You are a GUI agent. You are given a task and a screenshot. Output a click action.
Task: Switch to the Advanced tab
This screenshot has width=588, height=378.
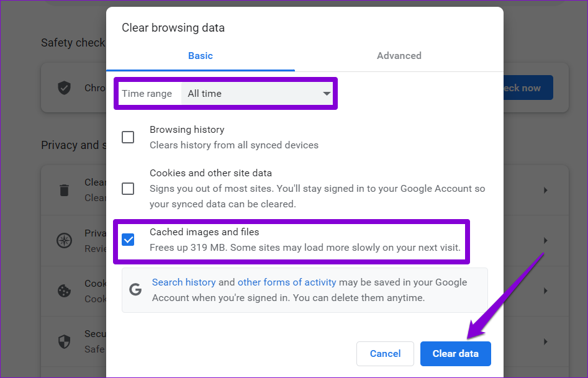pyautogui.click(x=399, y=56)
